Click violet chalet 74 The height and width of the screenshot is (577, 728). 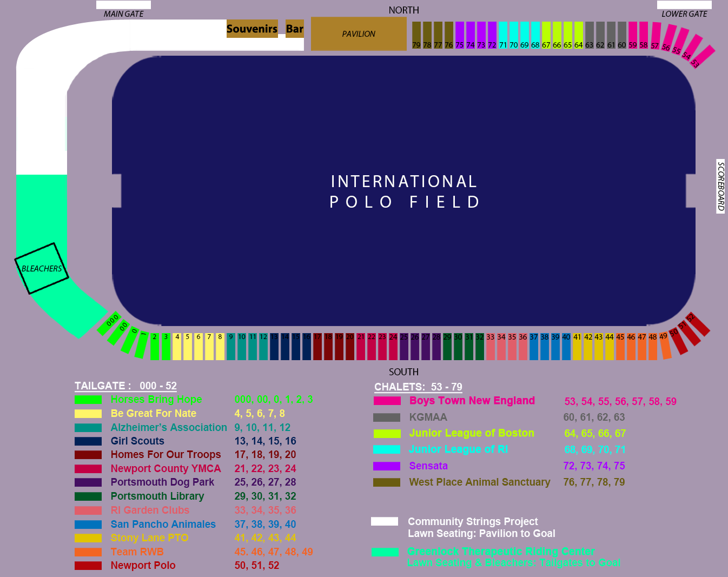point(471,35)
